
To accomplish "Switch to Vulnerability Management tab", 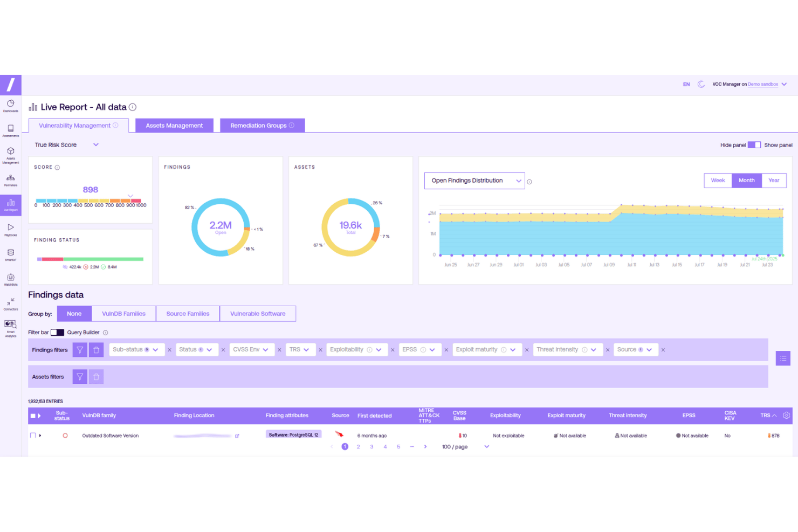I will (78, 126).
